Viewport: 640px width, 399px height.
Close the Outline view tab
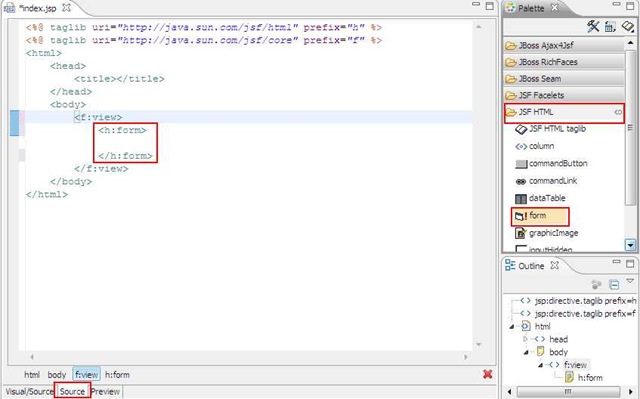pyautogui.click(x=554, y=265)
